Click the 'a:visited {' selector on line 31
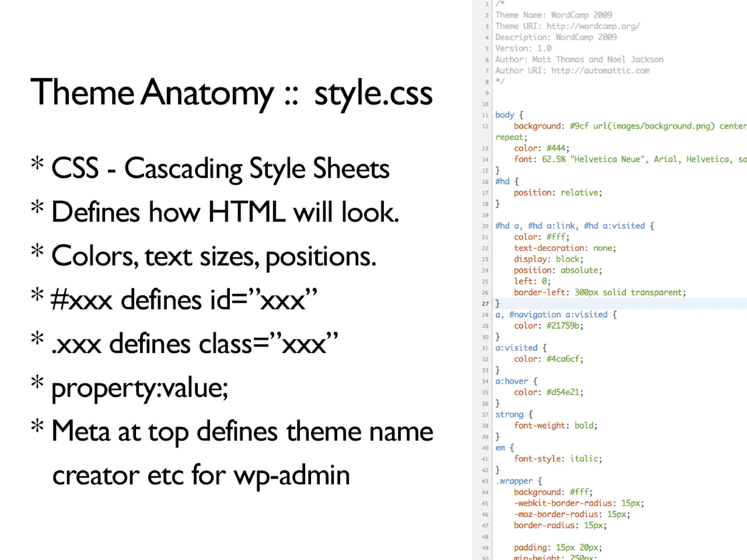The height and width of the screenshot is (560, 747). point(521,348)
